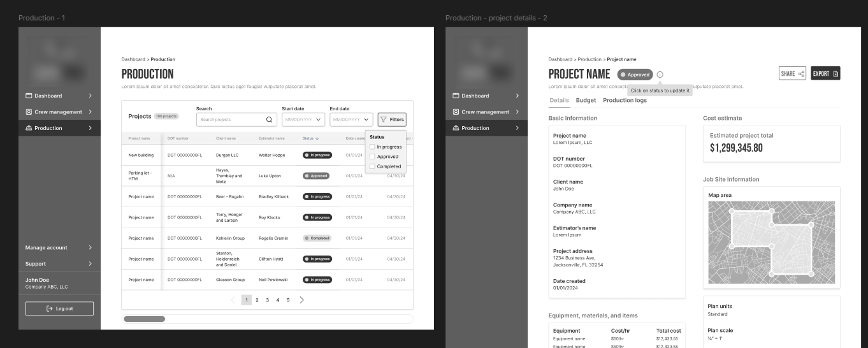Viewport: 868px width, 348px height.
Task: Click the search magnifier icon in Projects
Action: click(x=270, y=119)
